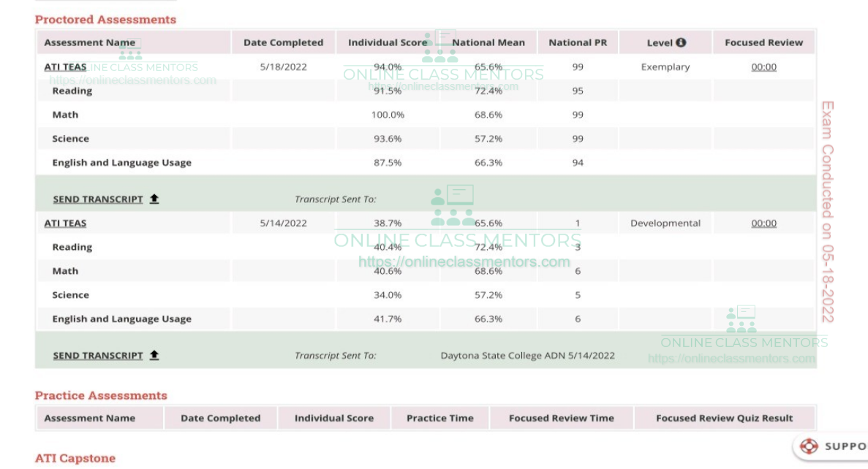Click the Practice Time column header
This screenshot has width=868, height=469.
tap(439, 419)
